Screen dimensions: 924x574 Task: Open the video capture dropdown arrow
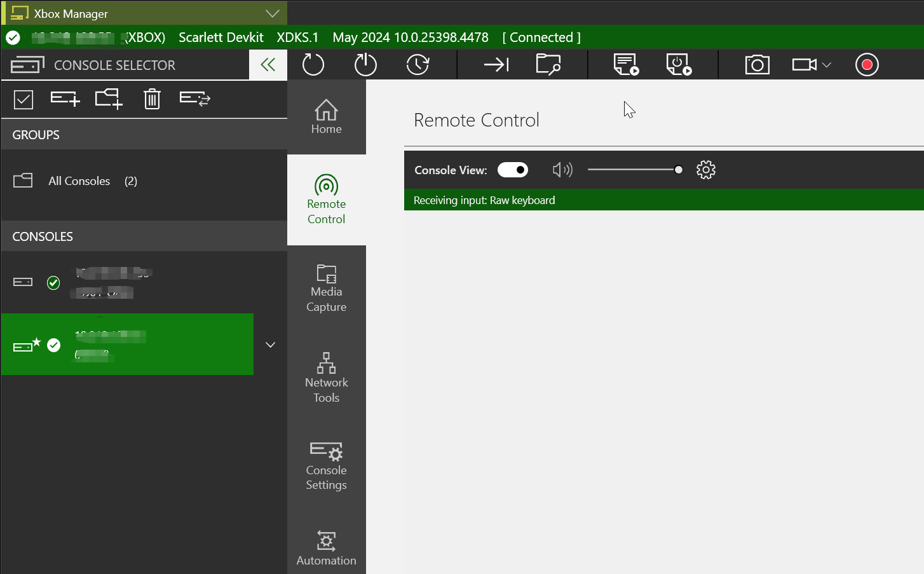pyautogui.click(x=827, y=65)
